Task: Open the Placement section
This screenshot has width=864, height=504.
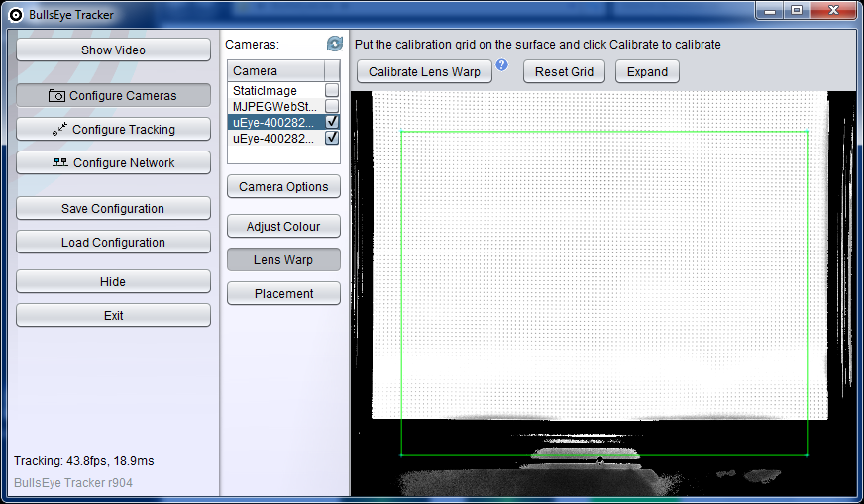Action: click(283, 294)
